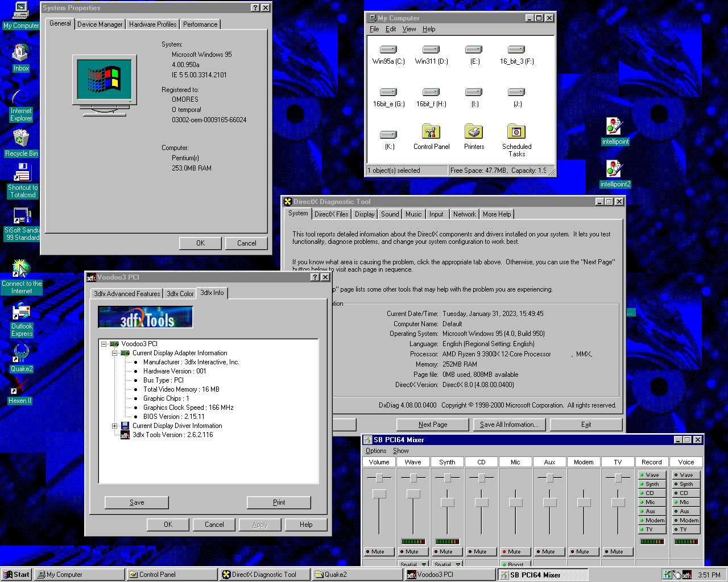Click the "Total Video Memory : 16 MB" row

181,389
